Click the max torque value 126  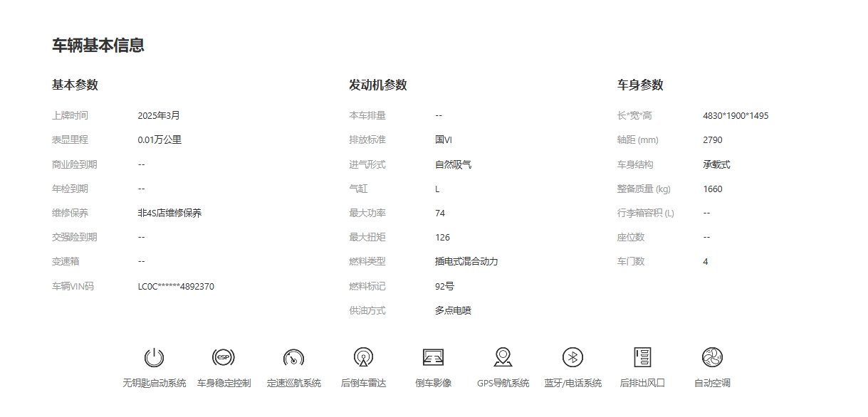(x=442, y=238)
